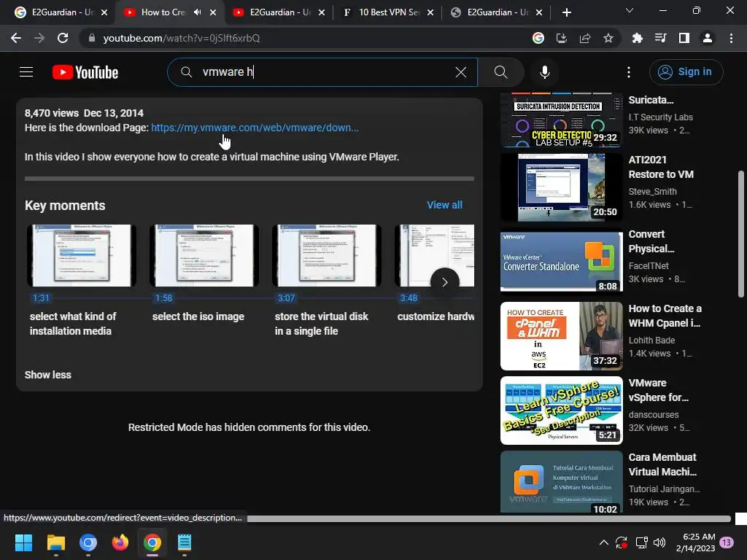Mute audio icon on playing tab
Image resolution: width=747 pixels, height=560 pixels.
pos(197,12)
